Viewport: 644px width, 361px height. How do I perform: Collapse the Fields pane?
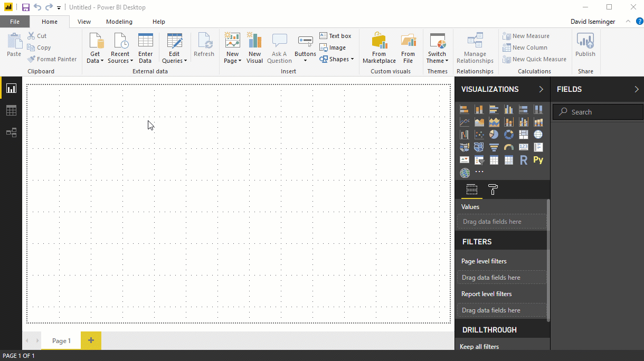636,89
